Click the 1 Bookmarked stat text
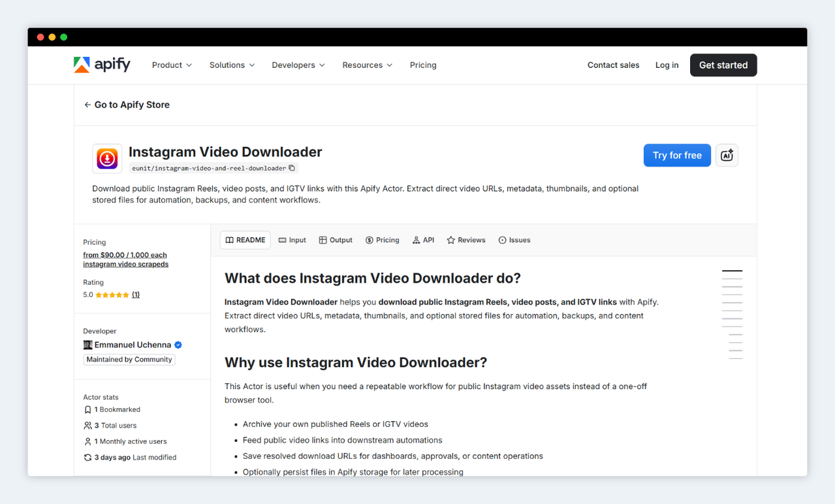Screen dimensions: 835x504 click(x=118, y=410)
